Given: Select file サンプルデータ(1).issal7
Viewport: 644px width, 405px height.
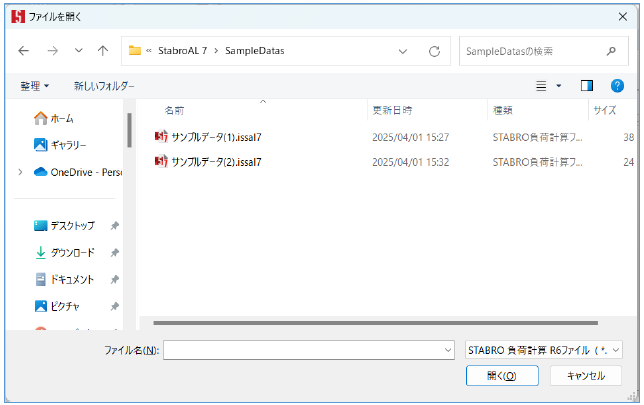Looking at the screenshot, I should 216,136.
